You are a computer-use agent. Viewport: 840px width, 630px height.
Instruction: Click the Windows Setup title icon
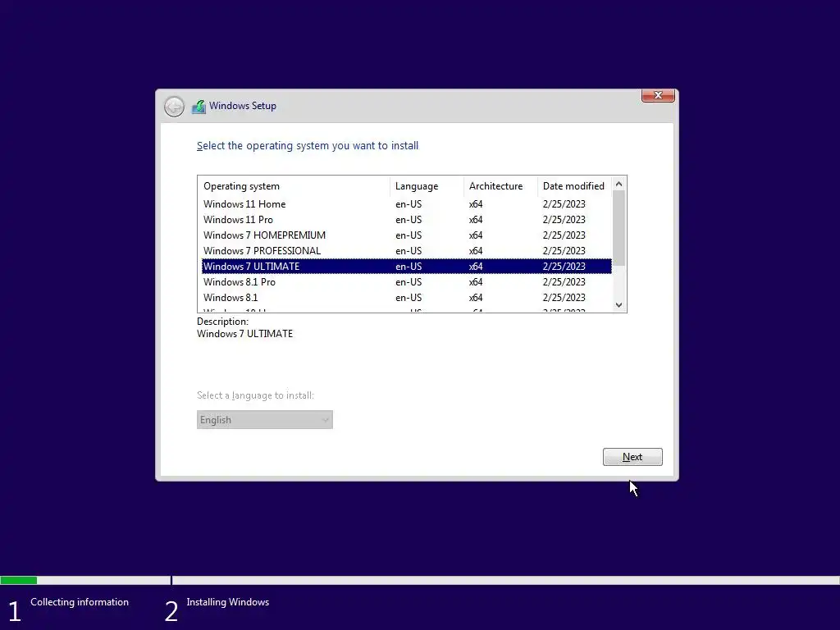pos(199,107)
